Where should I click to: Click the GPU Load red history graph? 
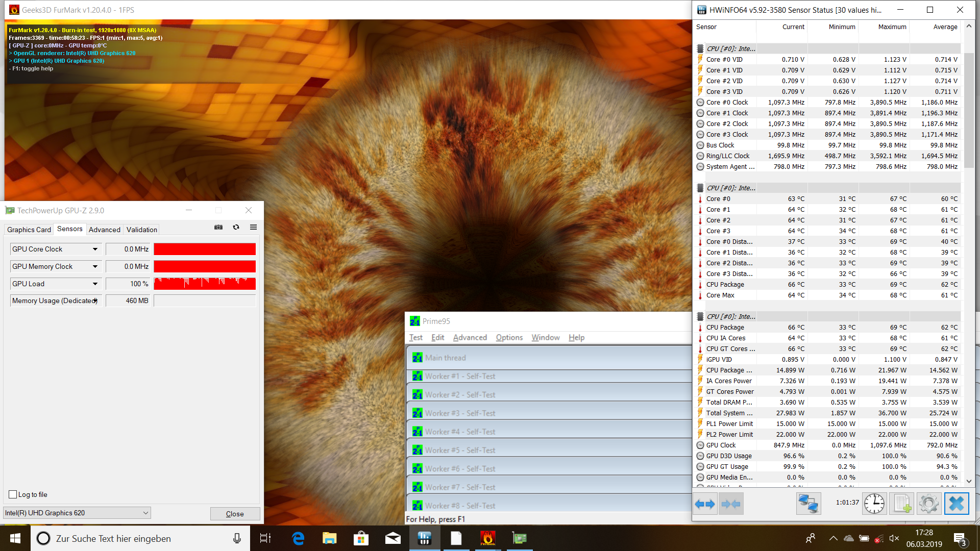[205, 284]
